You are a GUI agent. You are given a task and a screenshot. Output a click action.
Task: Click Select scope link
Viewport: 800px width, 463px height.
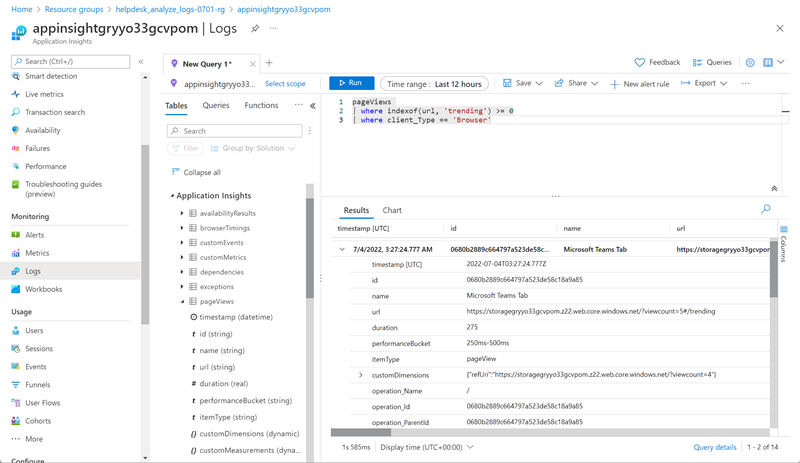[285, 84]
